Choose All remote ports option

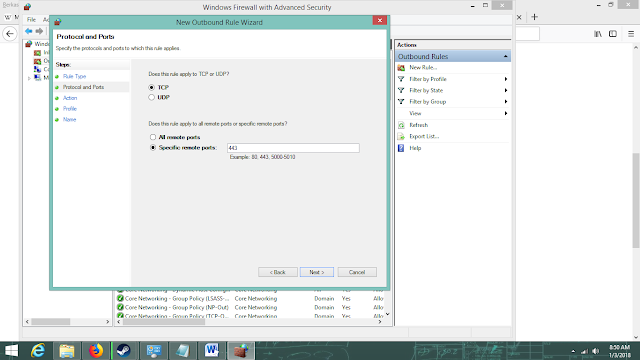click(153, 137)
